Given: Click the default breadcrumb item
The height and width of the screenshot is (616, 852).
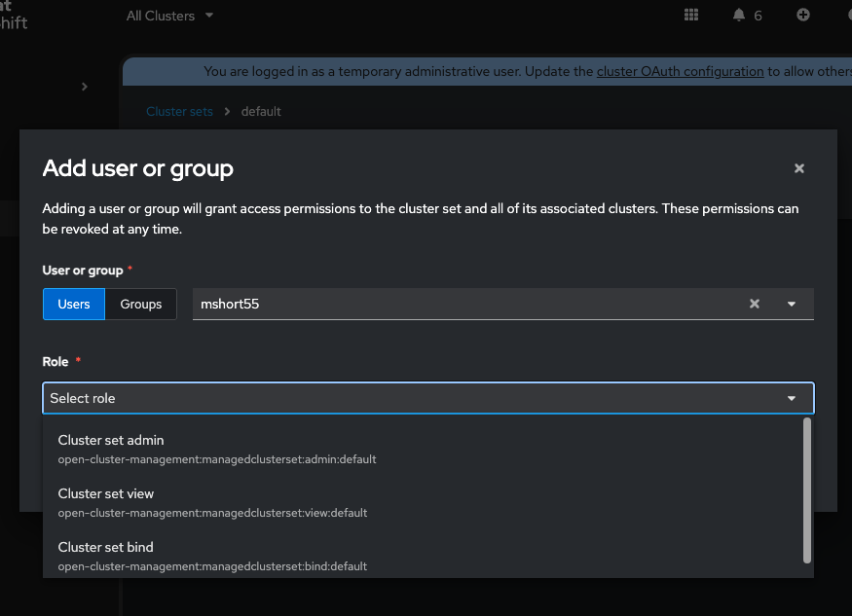Looking at the screenshot, I should click(x=261, y=111).
